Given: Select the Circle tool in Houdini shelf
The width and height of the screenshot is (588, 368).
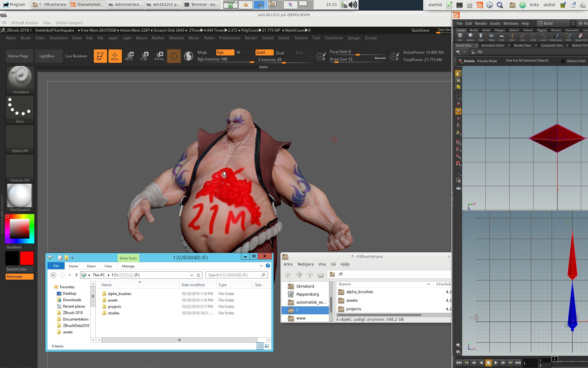Looking at the screenshot, I should point(533,37).
